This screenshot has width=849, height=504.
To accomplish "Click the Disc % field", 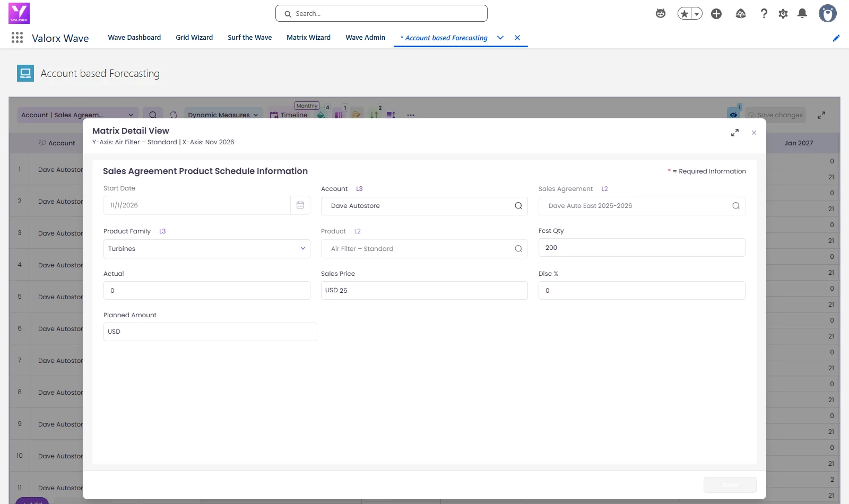I will (642, 291).
